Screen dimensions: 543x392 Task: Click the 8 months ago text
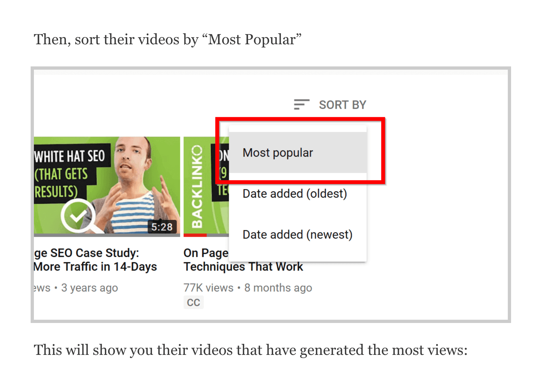pos(278,288)
